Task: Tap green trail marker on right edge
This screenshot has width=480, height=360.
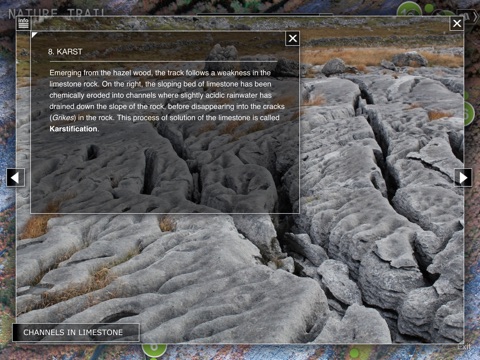Action: click(x=469, y=114)
